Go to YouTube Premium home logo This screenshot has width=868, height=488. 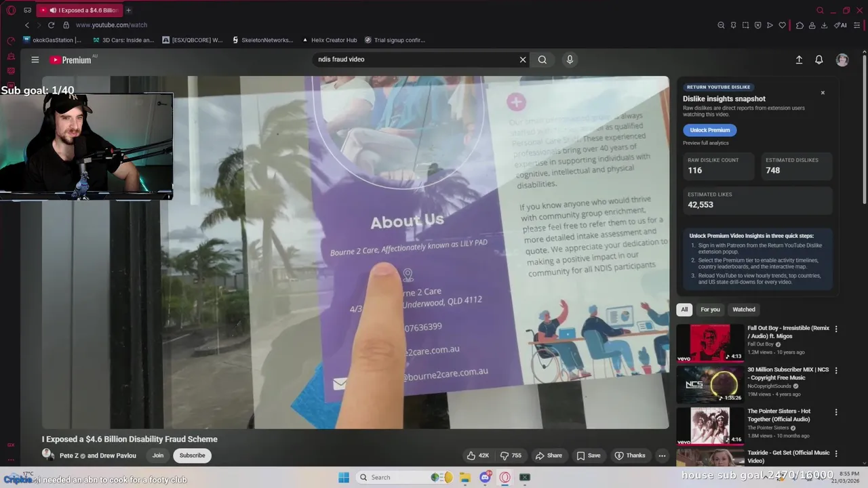(71, 60)
